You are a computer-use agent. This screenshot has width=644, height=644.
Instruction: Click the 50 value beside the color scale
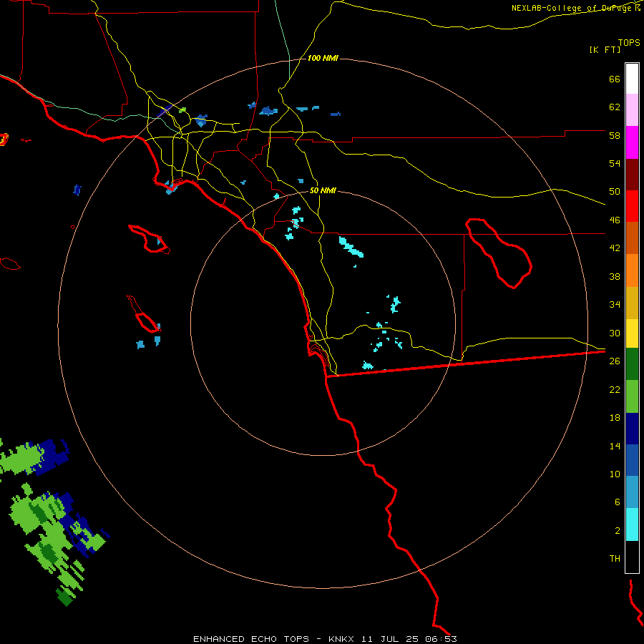pyautogui.click(x=615, y=192)
